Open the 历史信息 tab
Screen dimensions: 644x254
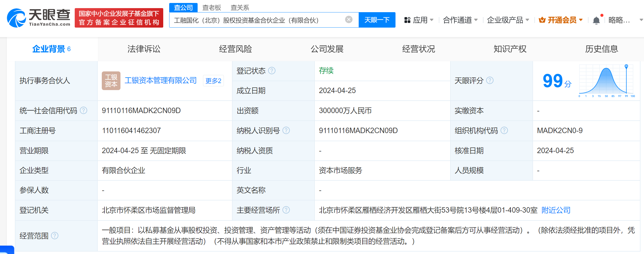pyautogui.click(x=601, y=49)
